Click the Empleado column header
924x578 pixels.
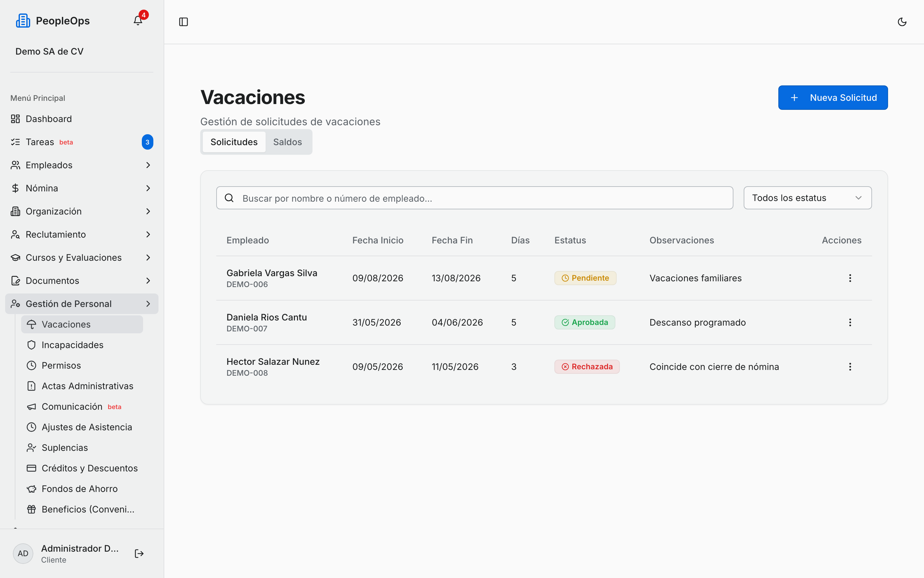click(248, 241)
